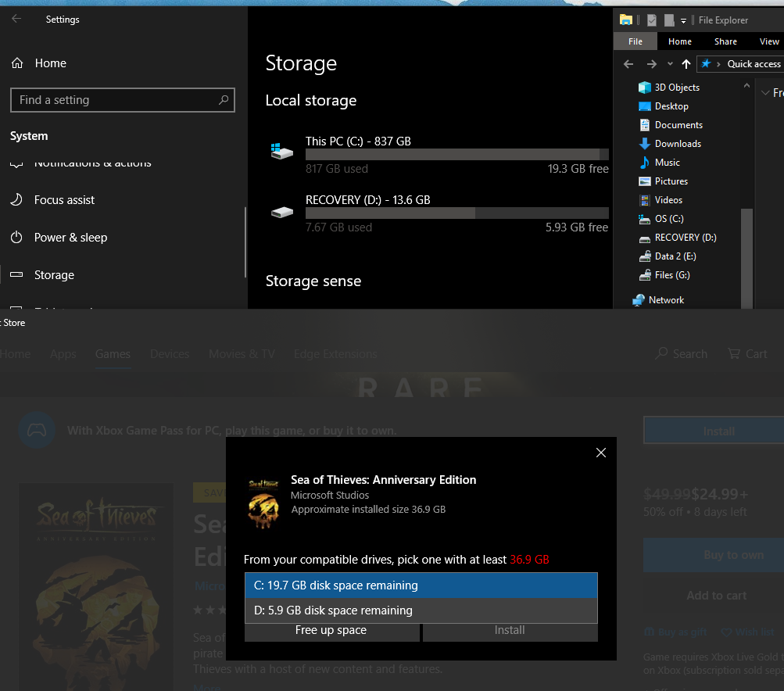Click Sea of Thieves icon in dialog
This screenshot has width=784, height=691.
point(263,503)
